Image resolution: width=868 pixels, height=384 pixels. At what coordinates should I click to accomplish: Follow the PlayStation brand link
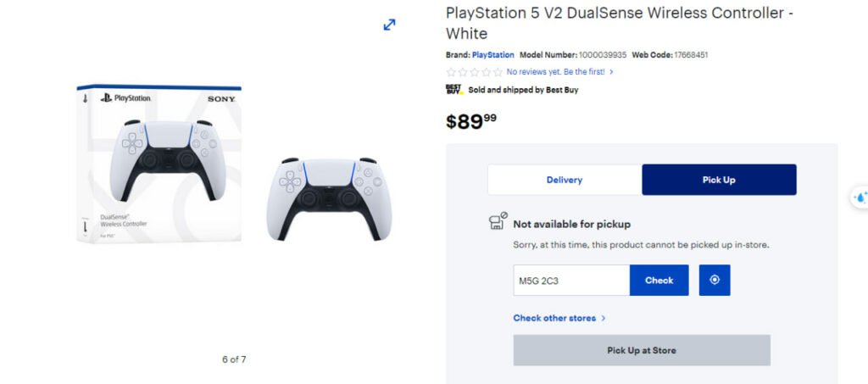[x=493, y=55]
